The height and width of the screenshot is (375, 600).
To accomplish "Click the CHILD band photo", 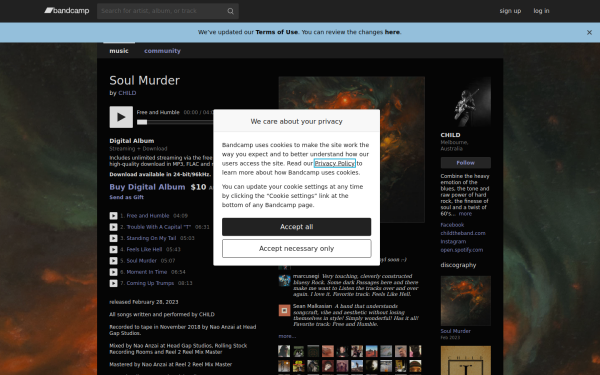I will (465, 102).
